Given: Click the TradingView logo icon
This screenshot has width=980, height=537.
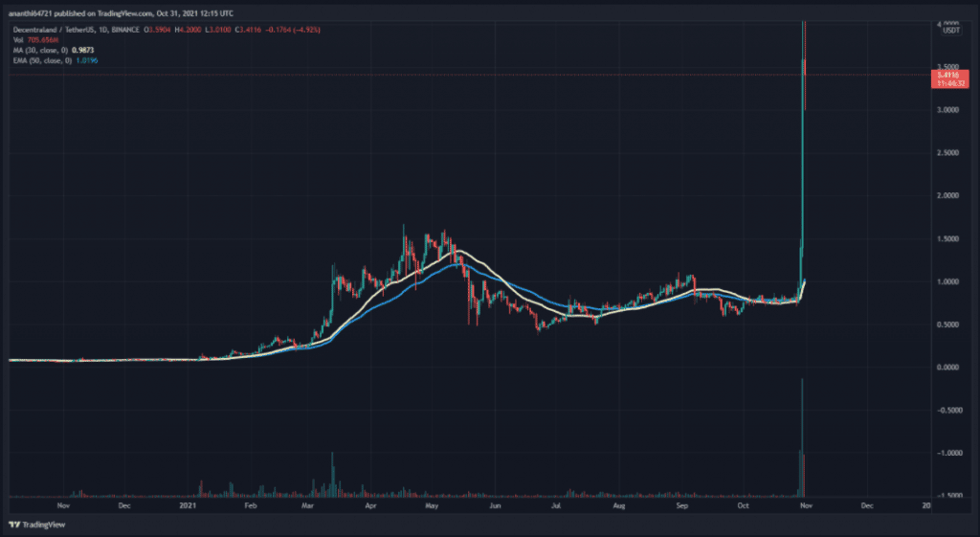Looking at the screenshot, I should pyautogui.click(x=15, y=525).
